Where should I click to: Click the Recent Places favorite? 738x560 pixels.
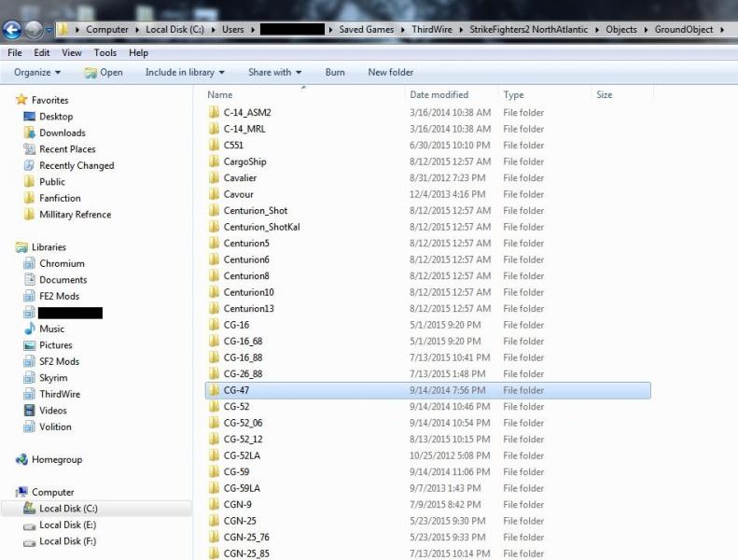(67, 149)
